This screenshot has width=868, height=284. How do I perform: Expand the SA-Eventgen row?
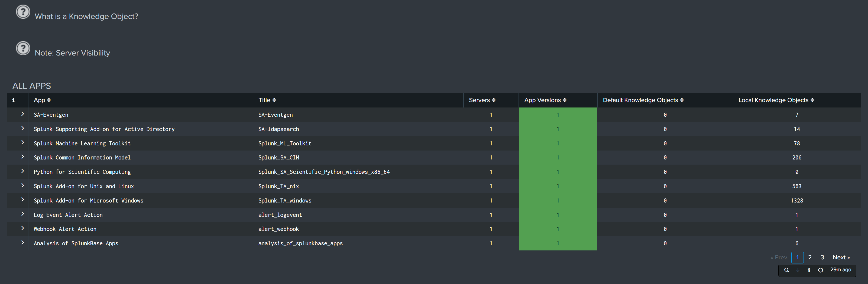(22, 114)
